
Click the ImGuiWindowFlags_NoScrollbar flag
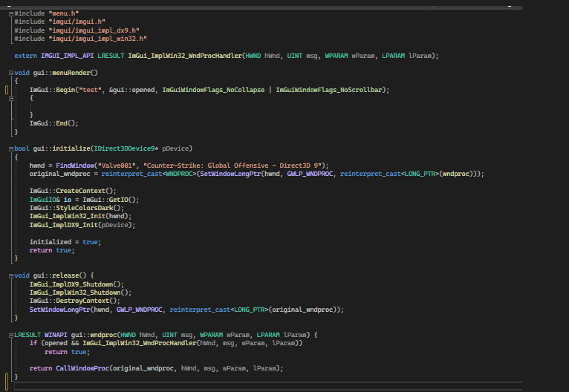coord(330,90)
